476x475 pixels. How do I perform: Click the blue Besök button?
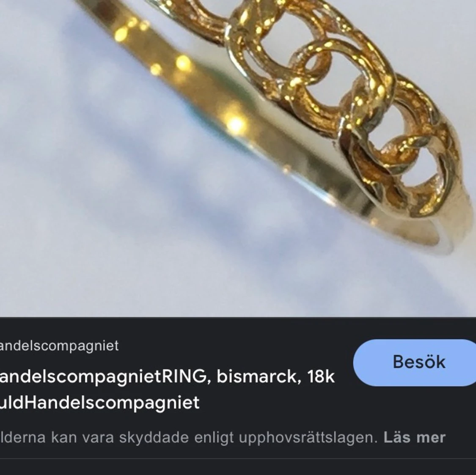[415, 362]
